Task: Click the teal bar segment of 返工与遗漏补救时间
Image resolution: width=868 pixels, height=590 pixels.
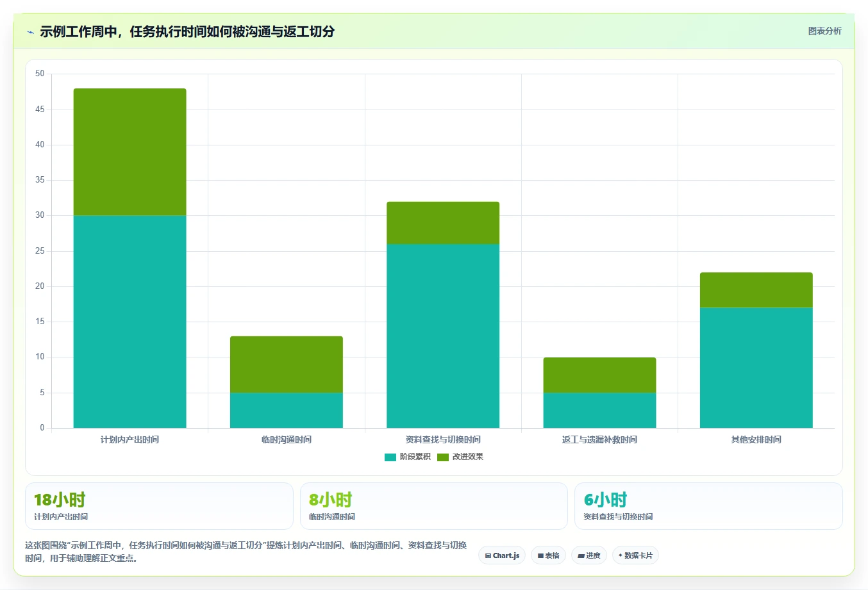Action: [599, 410]
